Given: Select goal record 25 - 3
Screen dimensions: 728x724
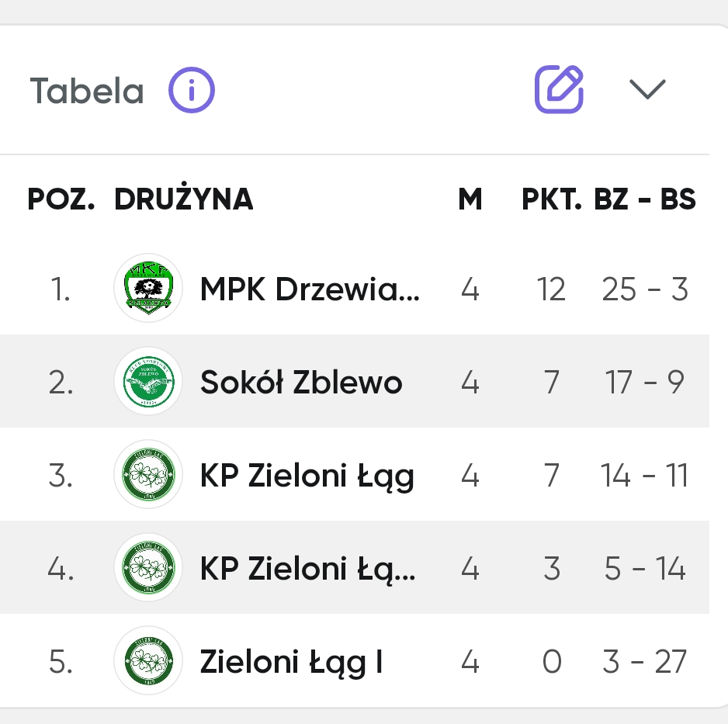Looking at the screenshot, I should (644, 289).
